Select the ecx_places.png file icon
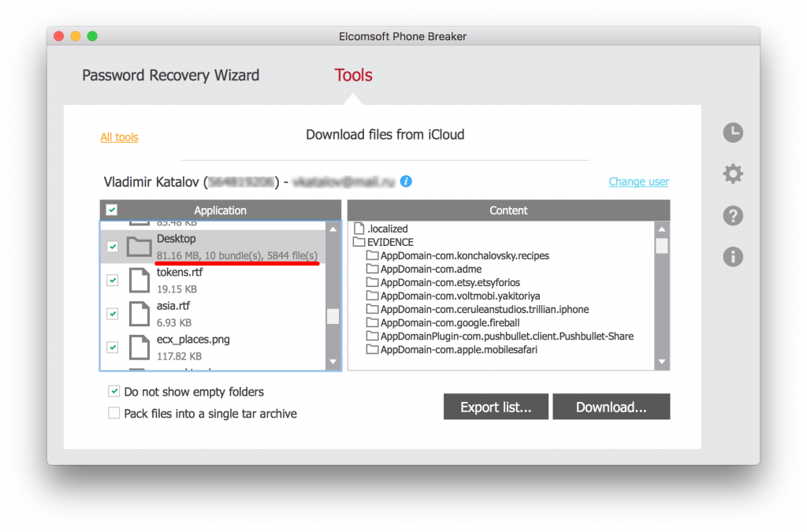Viewport: 807px width, 532px height. point(139,348)
